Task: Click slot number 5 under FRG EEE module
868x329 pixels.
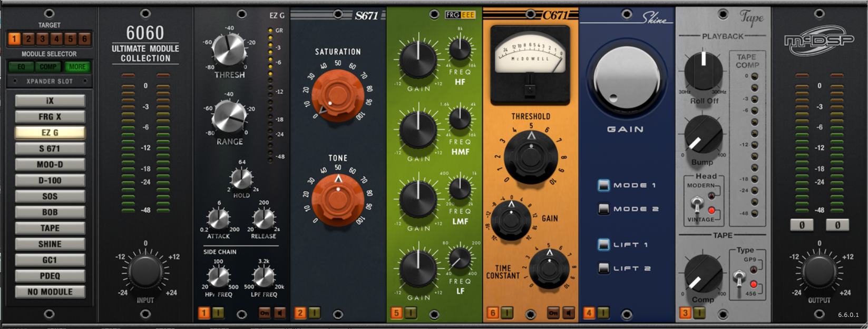Action: 396,313
